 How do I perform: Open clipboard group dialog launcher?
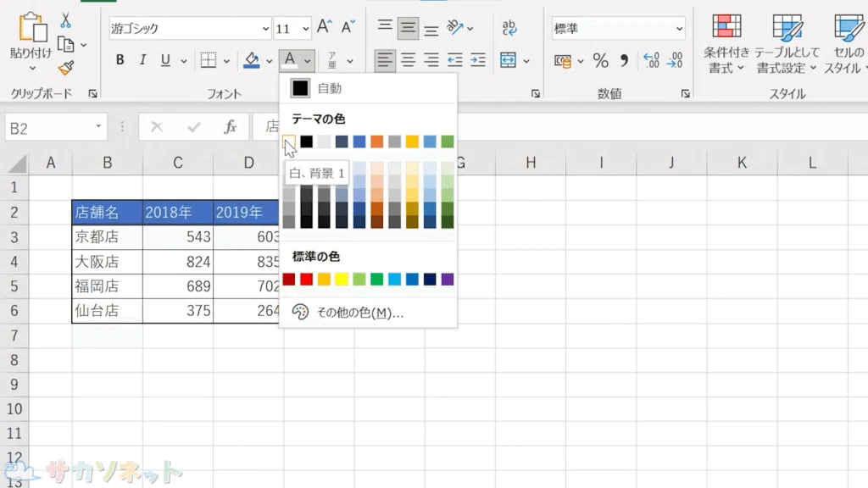pyautogui.click(x=93, y=94)
